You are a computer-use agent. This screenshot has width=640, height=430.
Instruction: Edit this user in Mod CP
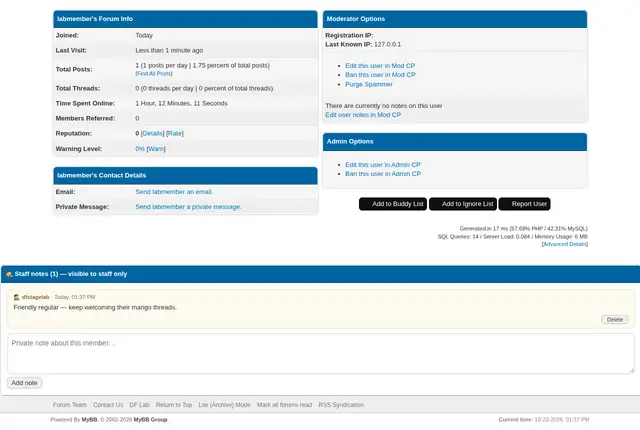380,66
